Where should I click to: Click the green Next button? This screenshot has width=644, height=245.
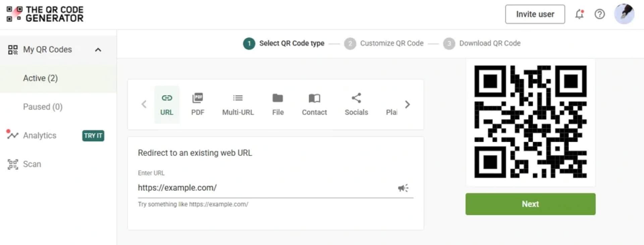tap(530, 204)
